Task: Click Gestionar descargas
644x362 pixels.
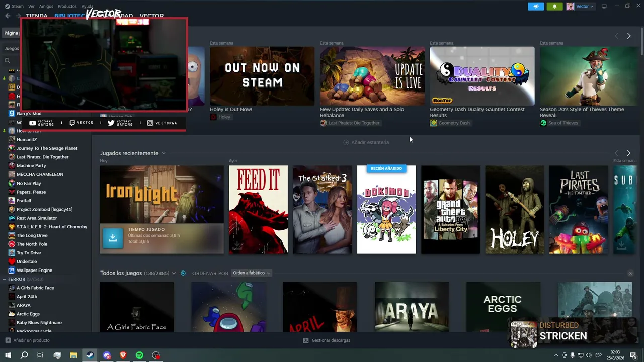Action: tap(331, 340)
